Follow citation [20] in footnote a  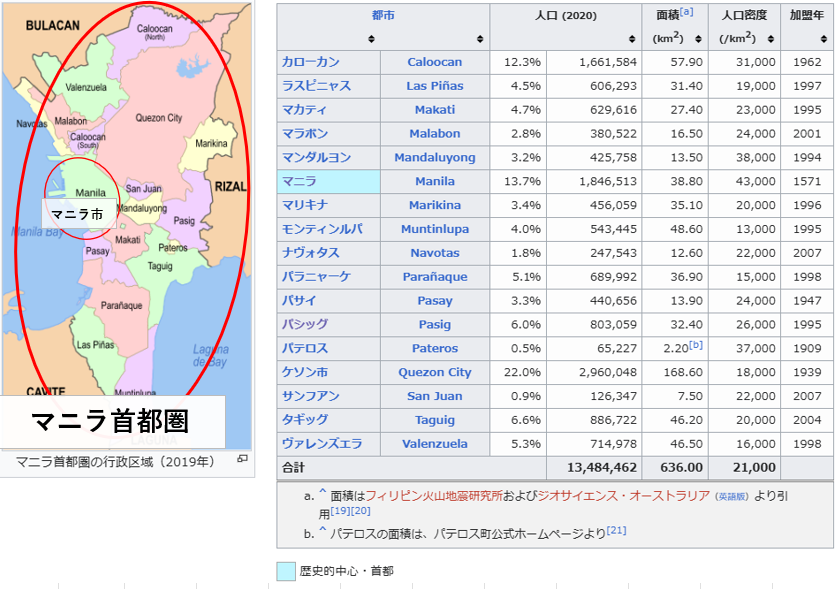click(x=361, y=511)
